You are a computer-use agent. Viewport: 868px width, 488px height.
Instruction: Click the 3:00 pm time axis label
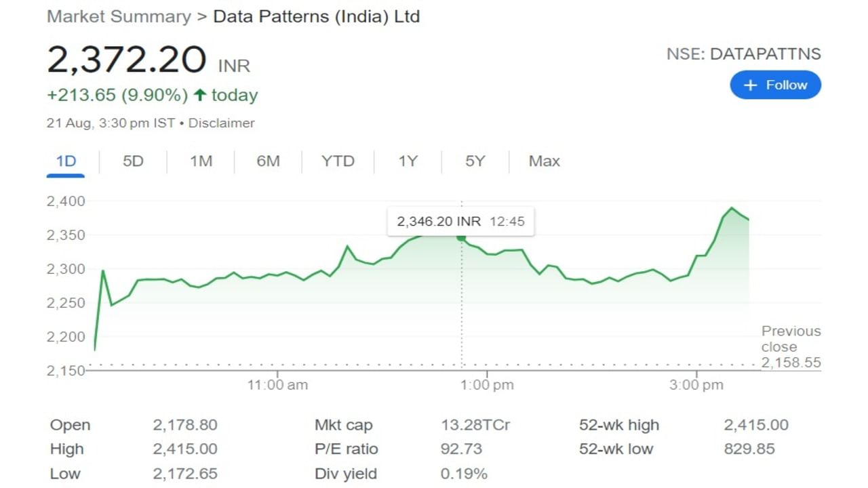[x=697, y=385]
